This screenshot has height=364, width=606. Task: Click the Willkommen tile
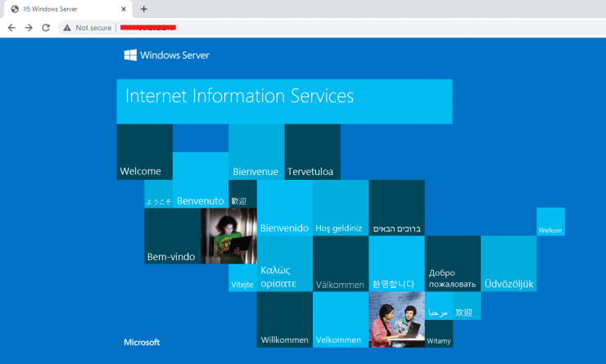pyautogui.click(x=285, y=320)
